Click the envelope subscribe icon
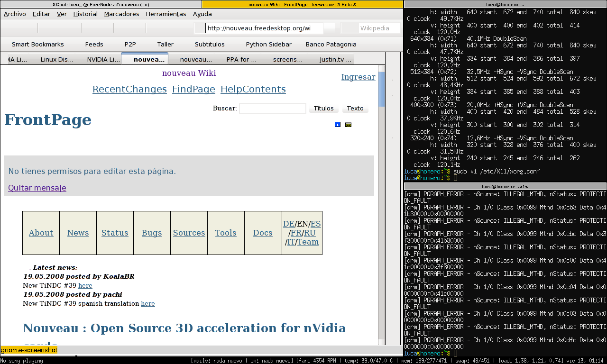 pyautogui.click(x=348, y=125)
